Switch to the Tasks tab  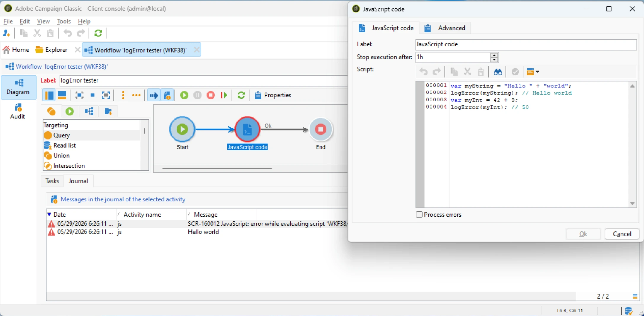pyautogui.click(x=52, y=181)
